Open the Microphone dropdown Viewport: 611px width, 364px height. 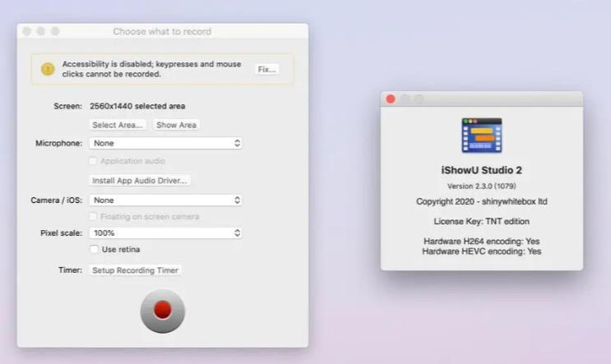pos(166,143)
